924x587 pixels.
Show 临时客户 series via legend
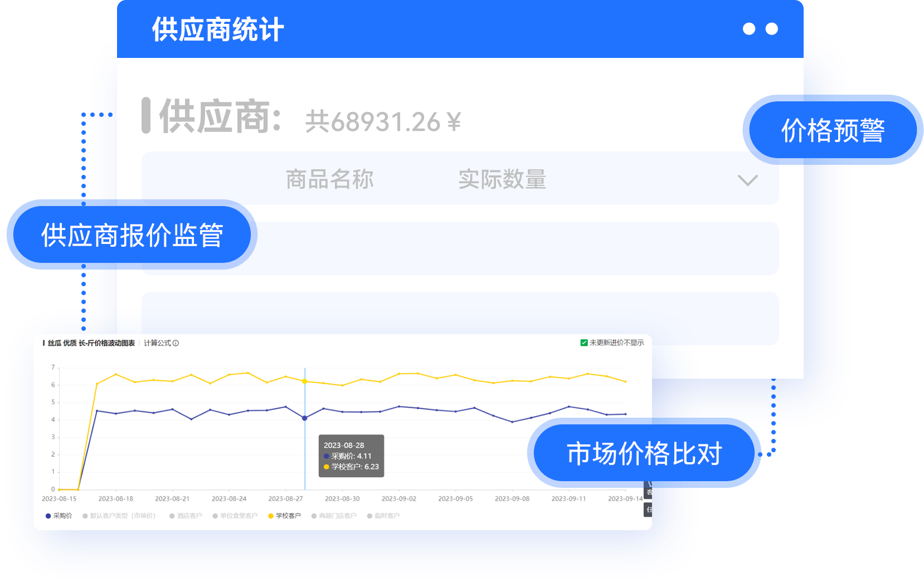pyautogui.click(x=383, y=516)
